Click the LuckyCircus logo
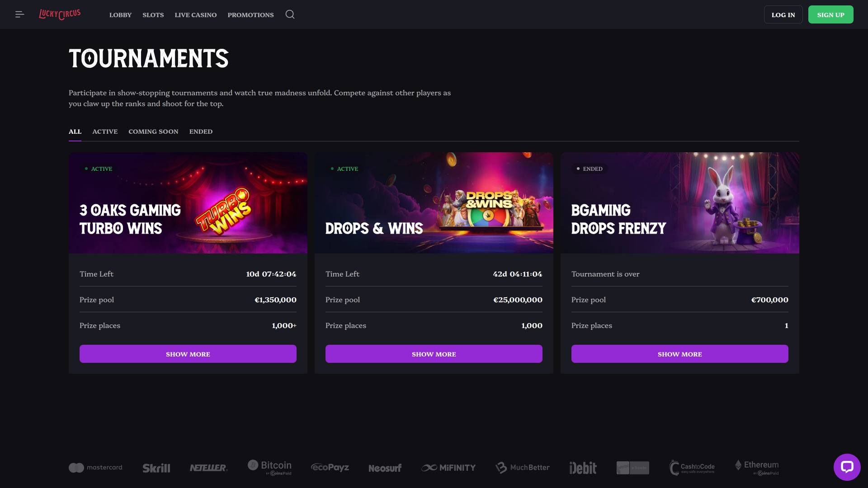Image resolution: width=868 pixels, height=488 pixels. 60,14
